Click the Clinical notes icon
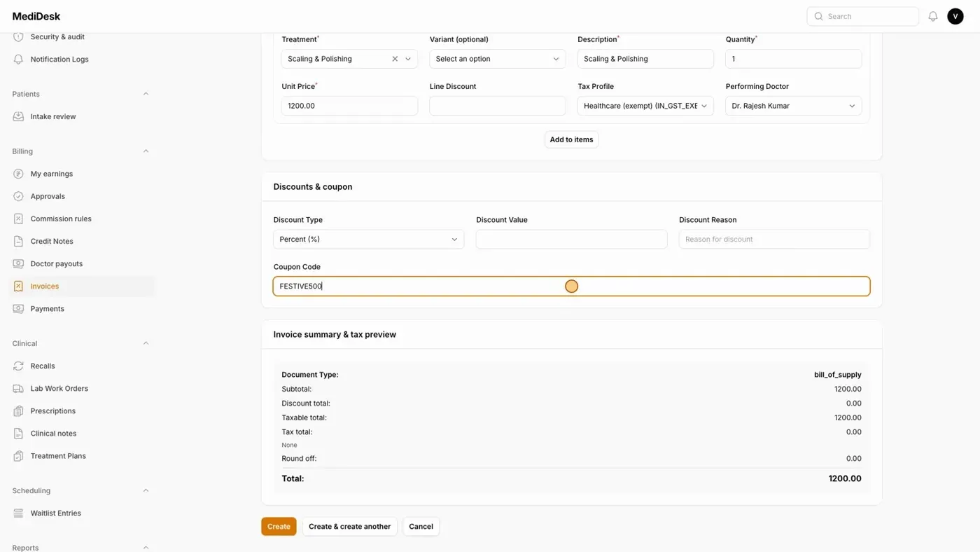Viewport: 980px width, 552px height. click(x=18, y=433)
